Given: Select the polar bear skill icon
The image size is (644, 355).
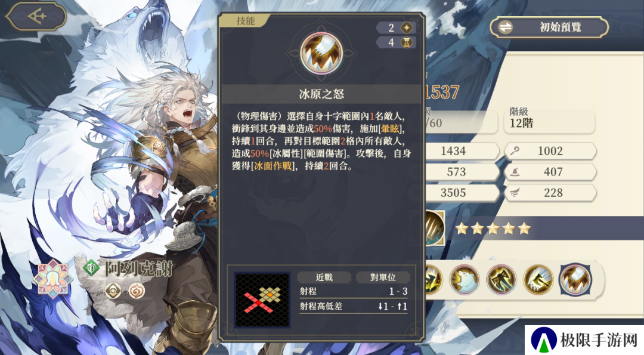Looking at the screenshot, I should click(464, 279).
